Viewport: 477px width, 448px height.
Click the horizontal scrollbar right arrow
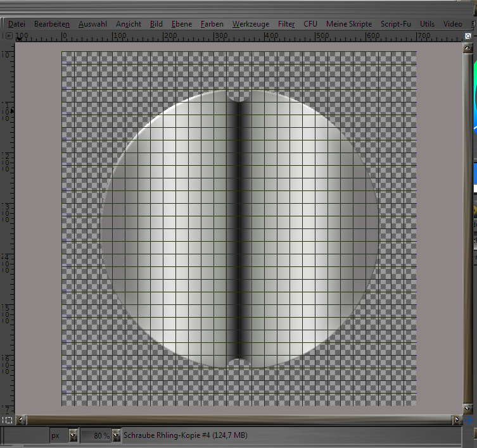point(457,420)
